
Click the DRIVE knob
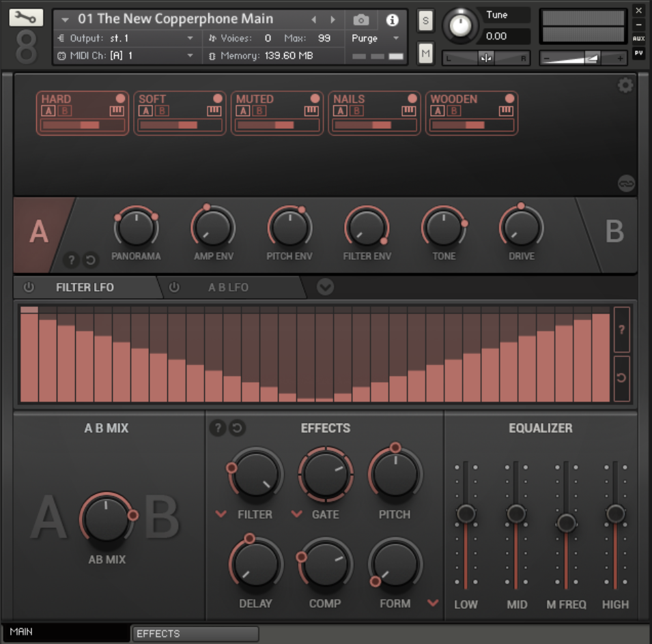pyautogui.click(x=521, y=228)
